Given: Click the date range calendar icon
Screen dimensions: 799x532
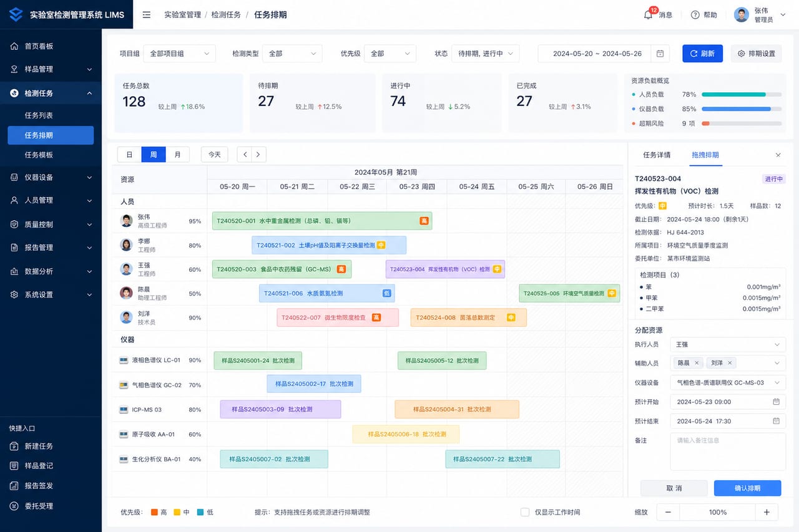Looking at the screenshot, I should [660, 54].
